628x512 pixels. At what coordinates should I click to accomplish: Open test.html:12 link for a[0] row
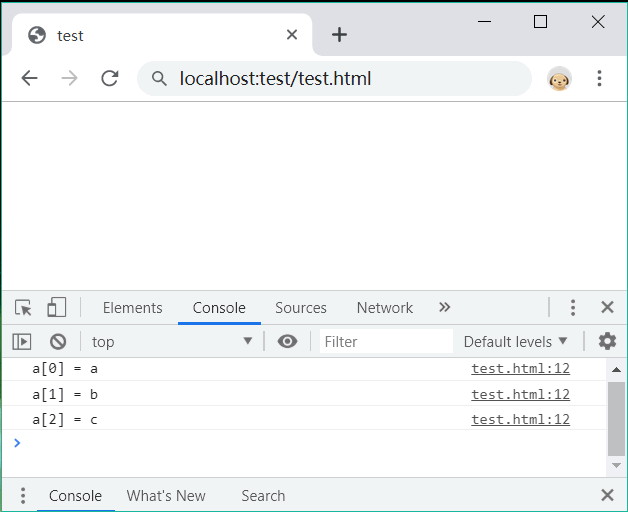point(520,369)
